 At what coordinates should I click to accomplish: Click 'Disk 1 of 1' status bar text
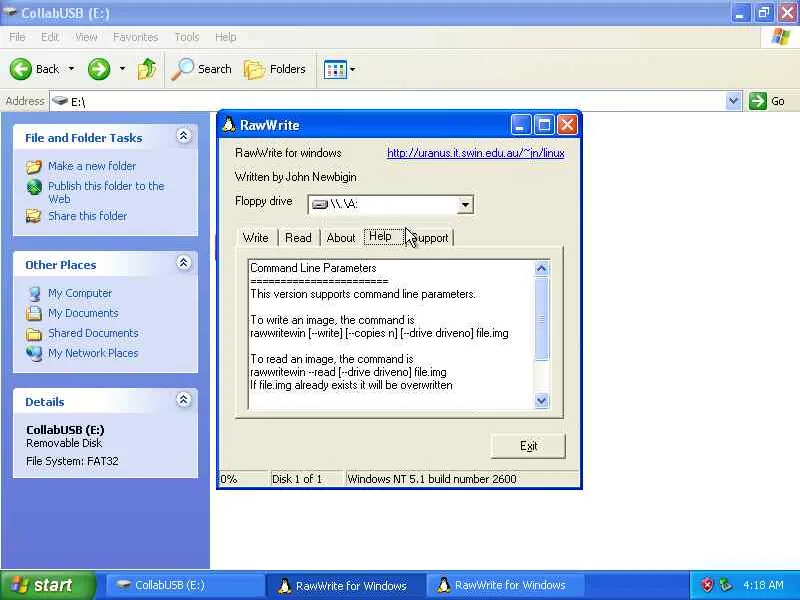pos(297,479)
